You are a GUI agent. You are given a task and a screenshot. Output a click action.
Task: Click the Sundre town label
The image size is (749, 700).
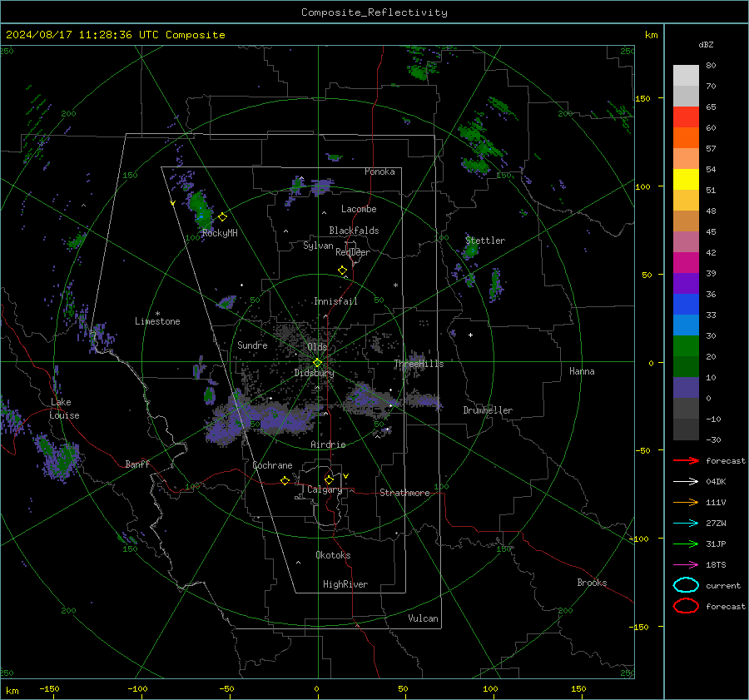pos(252,345)
